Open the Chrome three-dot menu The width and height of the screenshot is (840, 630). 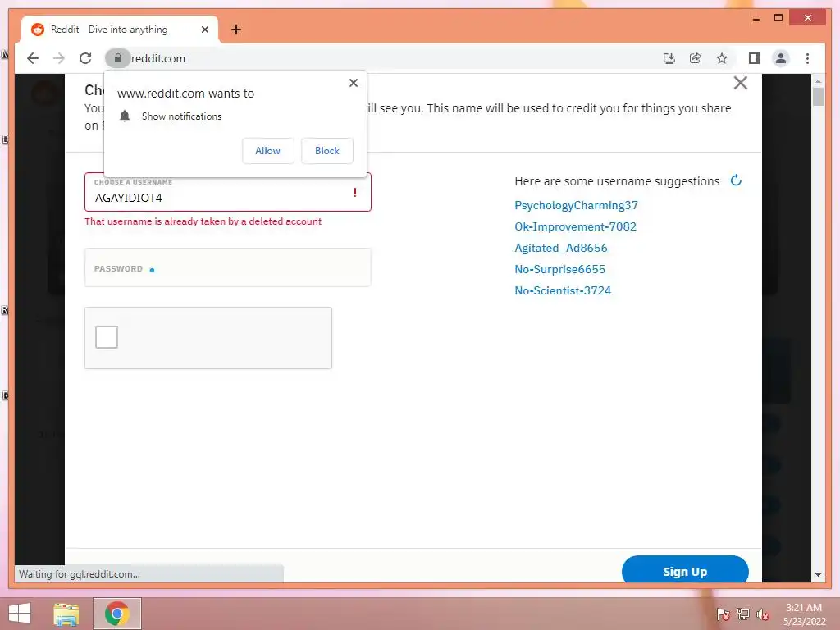point(807,58)
